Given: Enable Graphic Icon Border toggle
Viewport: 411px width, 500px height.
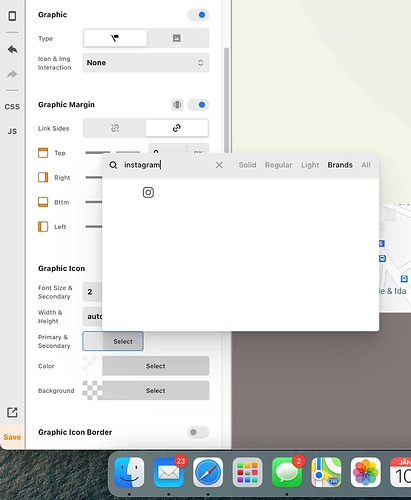Looking at the screenshot, I should pos(198,432).
